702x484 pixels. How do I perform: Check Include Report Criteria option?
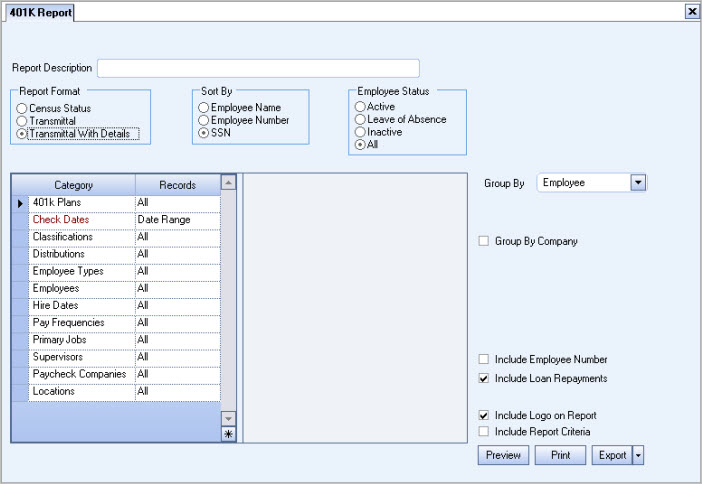(484, 432)
